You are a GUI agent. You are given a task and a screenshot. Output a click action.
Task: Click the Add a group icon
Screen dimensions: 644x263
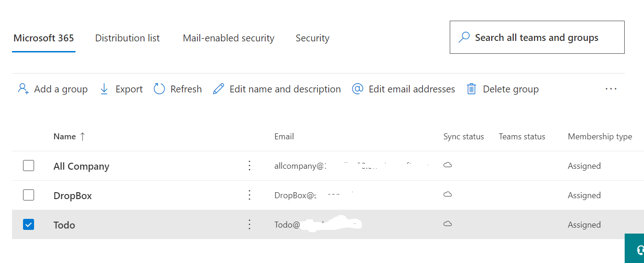click(x=23, y=89)
